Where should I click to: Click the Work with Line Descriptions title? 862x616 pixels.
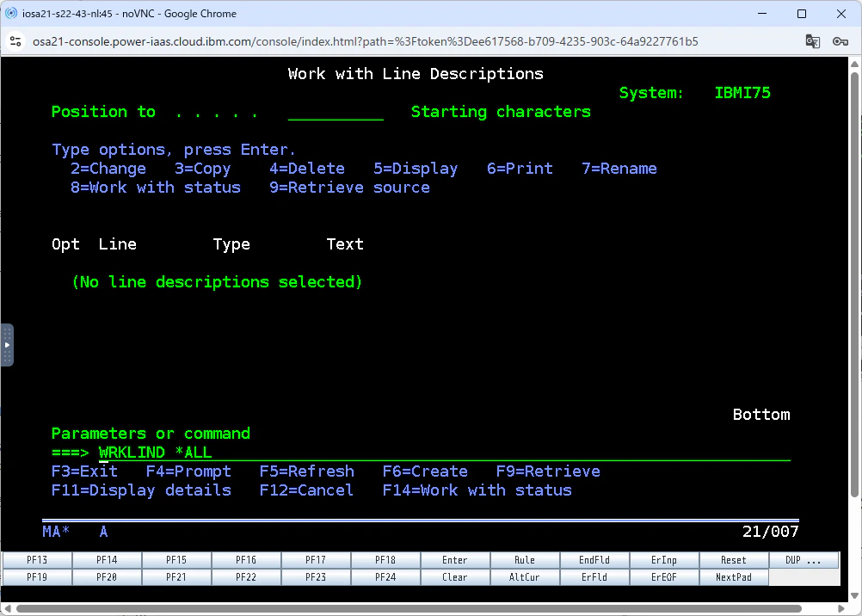click(416, 74)
